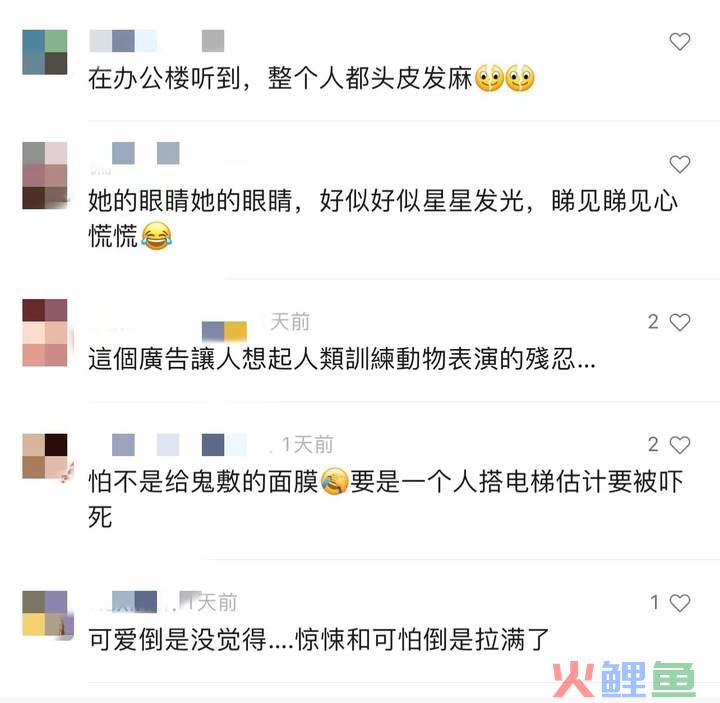720x703 pixels.
Task: Open second commenter's brown-pink avatar
Action: 45,175
